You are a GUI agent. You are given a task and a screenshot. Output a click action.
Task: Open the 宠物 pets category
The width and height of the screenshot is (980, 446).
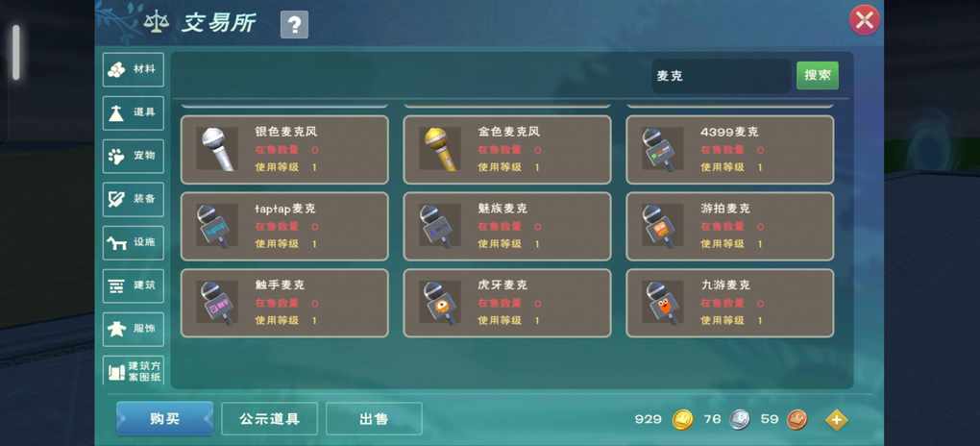[x=134, y=157]
